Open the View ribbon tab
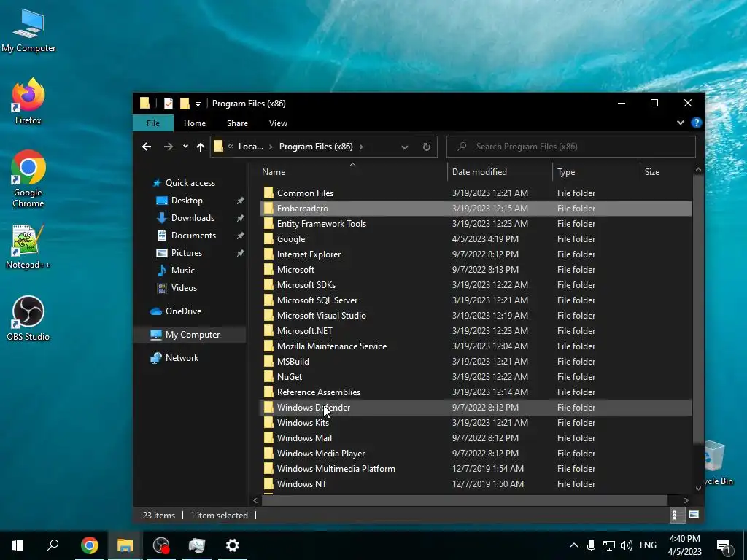The image size is (747, 560). click(278, 122)
